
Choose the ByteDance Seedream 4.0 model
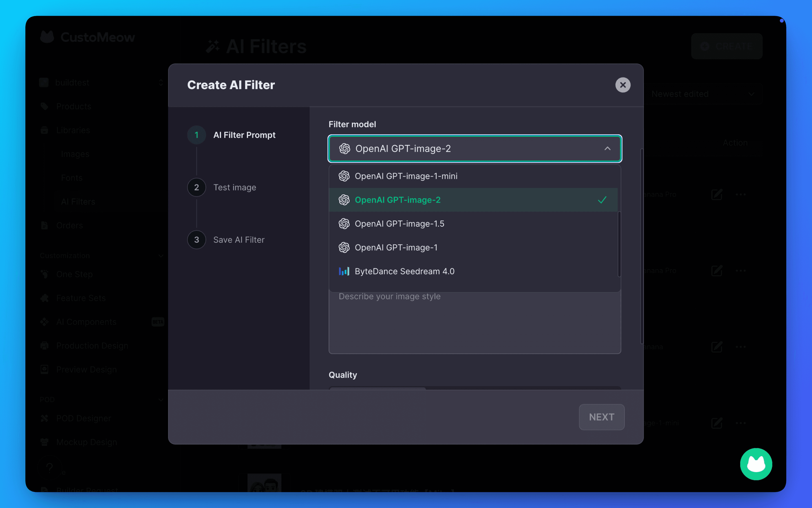coord(473,271)
